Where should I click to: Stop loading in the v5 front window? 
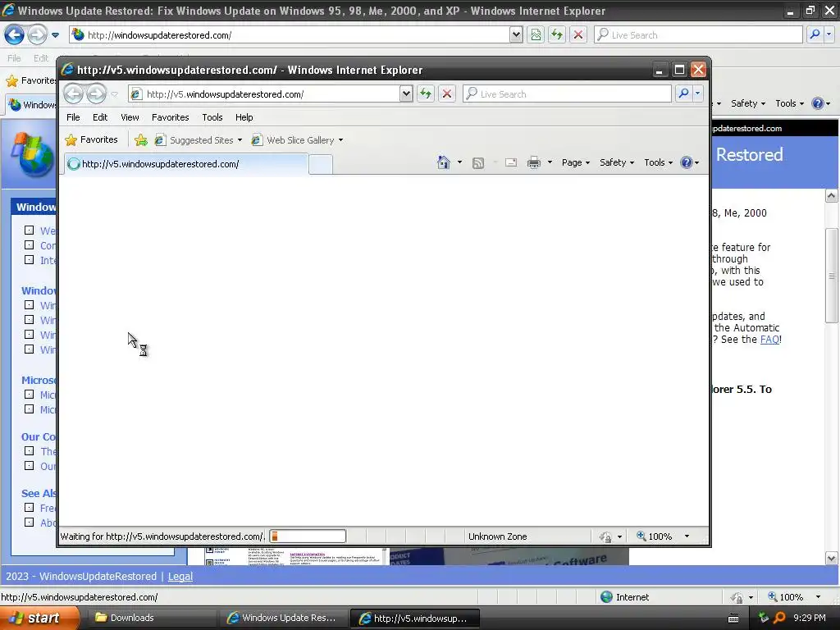(x=447, y=94)
